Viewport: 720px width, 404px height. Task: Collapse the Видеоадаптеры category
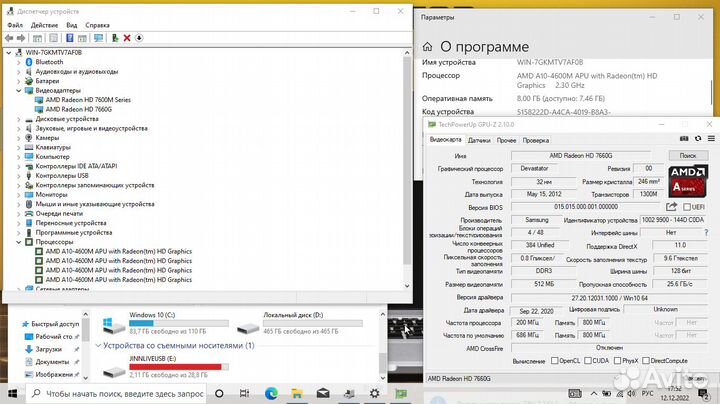[x=20, y=90]
